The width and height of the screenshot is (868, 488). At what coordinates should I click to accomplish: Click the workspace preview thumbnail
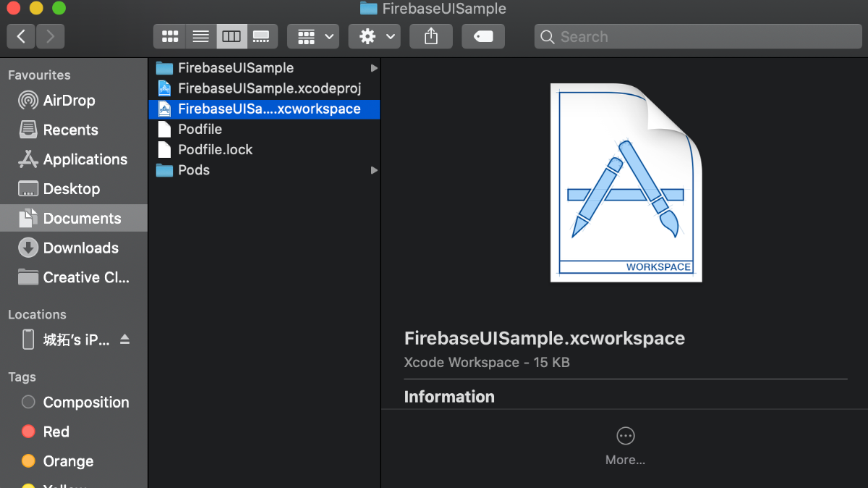(626, 182)
